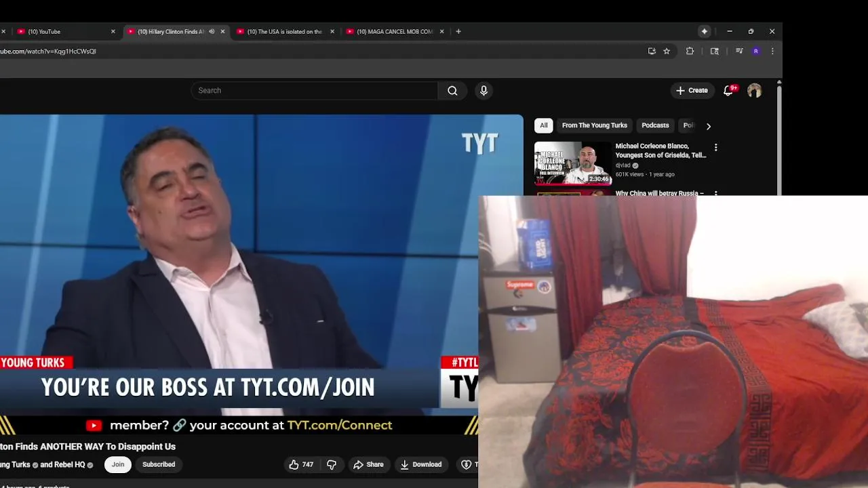Open Chrome extensions puzzle icon

pos(690,51)
